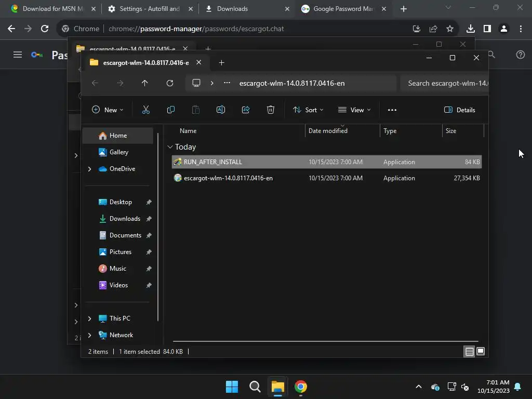Open Windows taskbar Search
This screenshot has width=532, height=399.
(255, 387)
